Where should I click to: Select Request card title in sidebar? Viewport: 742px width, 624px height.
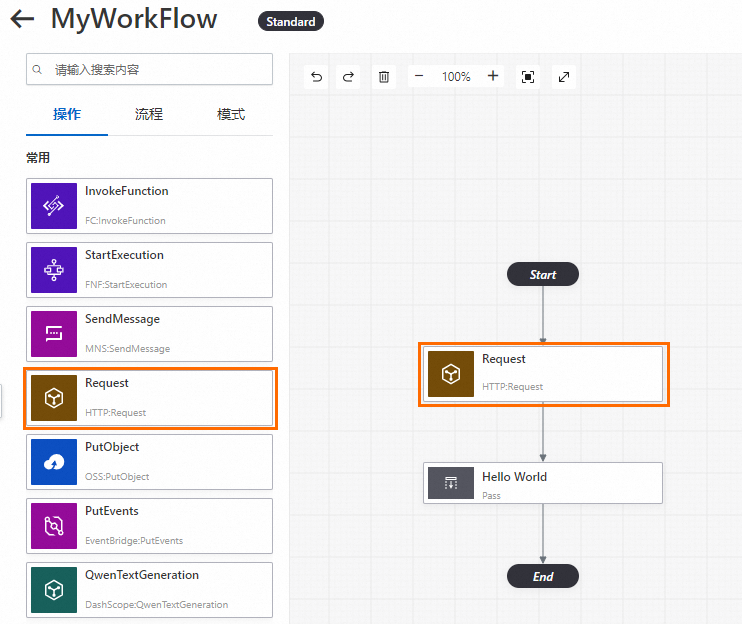click(106, 383)
